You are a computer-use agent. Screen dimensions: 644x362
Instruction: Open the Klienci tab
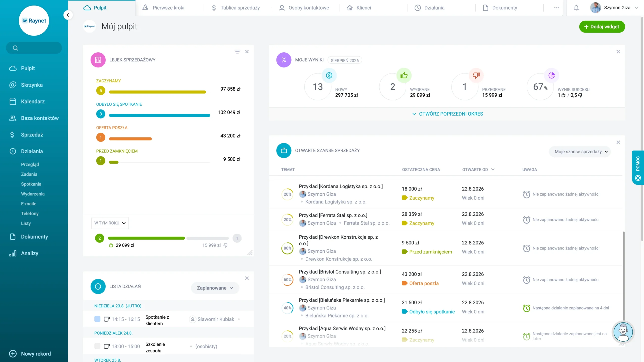359,8
